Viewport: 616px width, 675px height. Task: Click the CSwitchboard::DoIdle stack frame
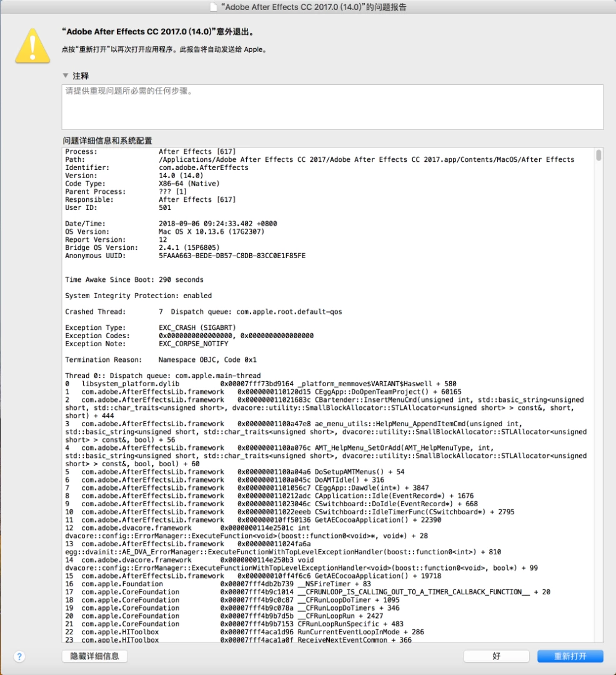click(271, 504)
